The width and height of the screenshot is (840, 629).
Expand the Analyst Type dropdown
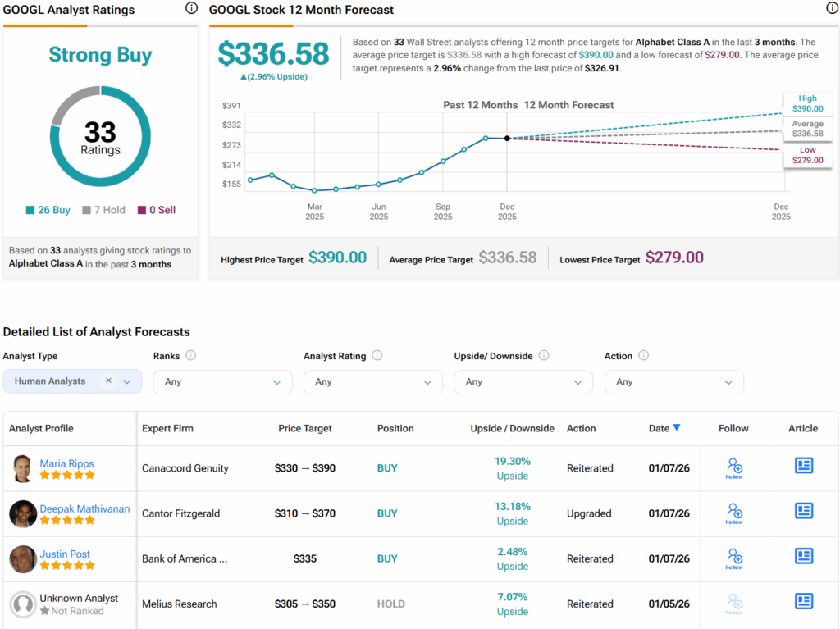pos(127,382)
